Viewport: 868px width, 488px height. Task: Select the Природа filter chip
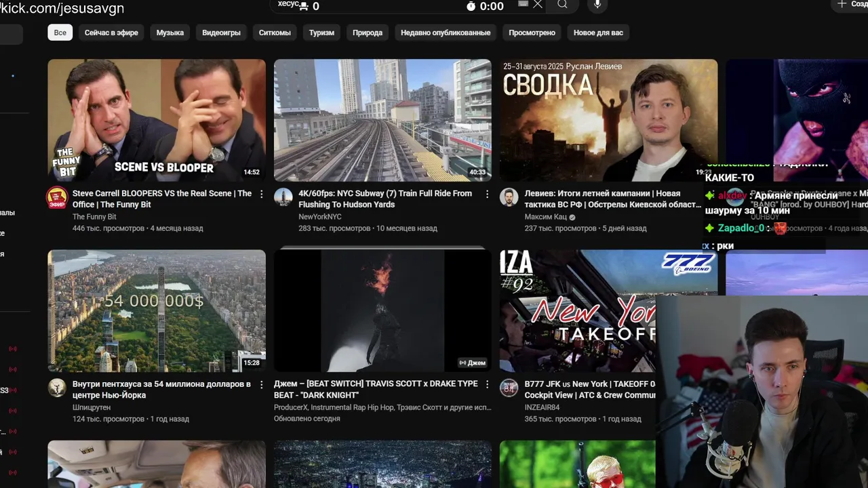tap(368, 33)
